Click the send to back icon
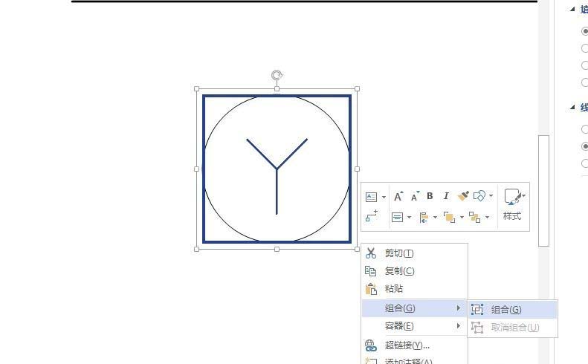Image resolution: width=588 pixels, height=364 pixels. [475, 217]
